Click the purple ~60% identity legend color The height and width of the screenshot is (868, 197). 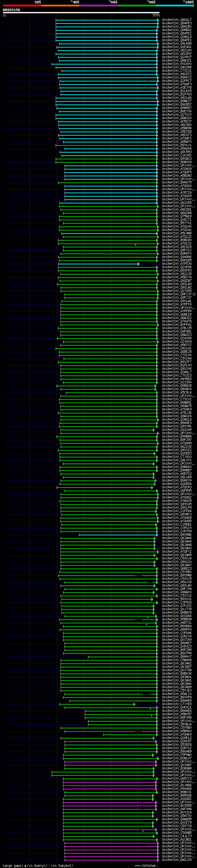(x=99, y=6)
